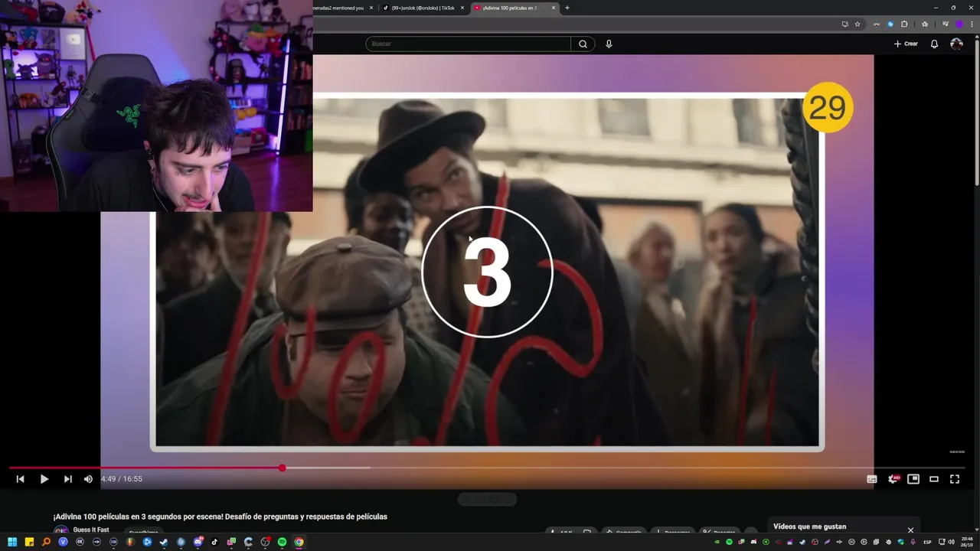Open sticky notes taskbar icon
This screenshot has height=551, width=980.
tap(29, 542)
